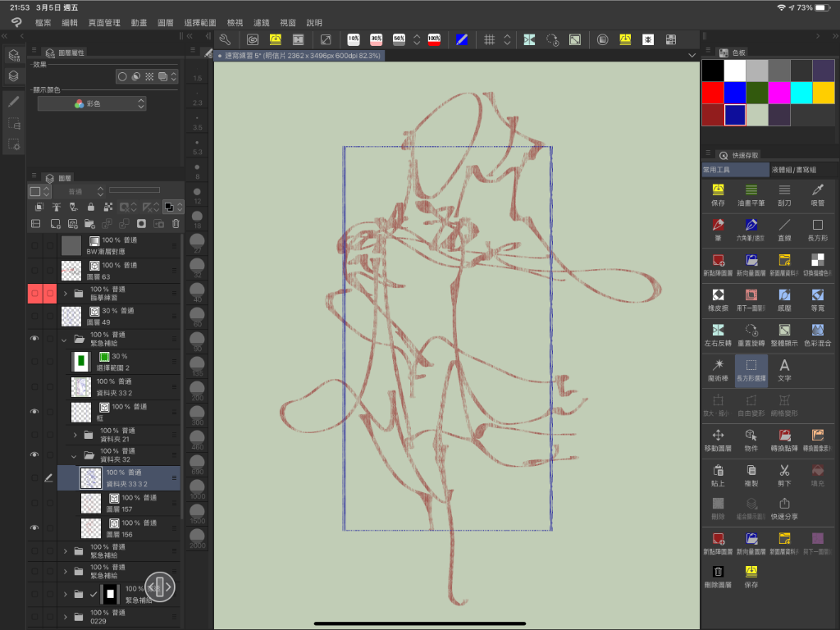Screen dimensions: 840x630
Task: Toggle visibility of 圖層 156 layer
Action: (34, 527)
